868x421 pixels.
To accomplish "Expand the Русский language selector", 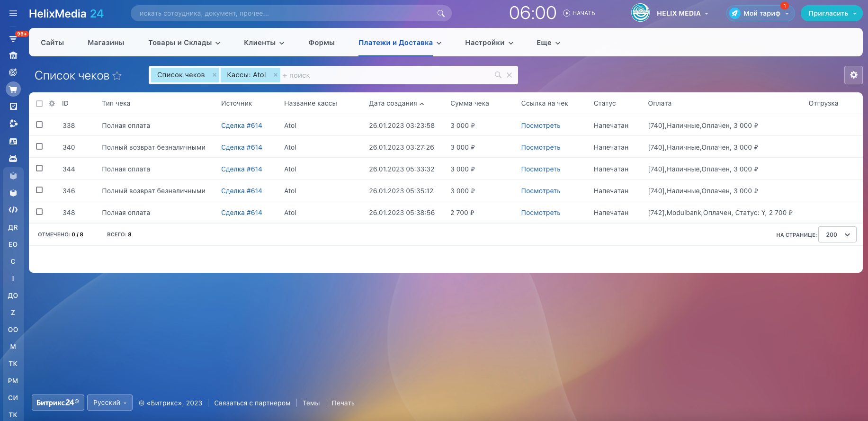I will click(109, 403).
